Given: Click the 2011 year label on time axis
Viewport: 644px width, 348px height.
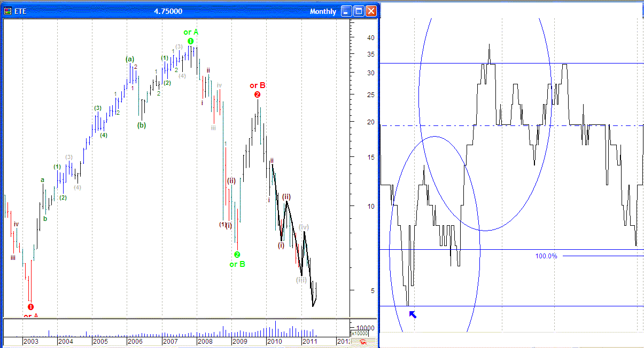Looking at the screenshot, I should tap(309, 341).
